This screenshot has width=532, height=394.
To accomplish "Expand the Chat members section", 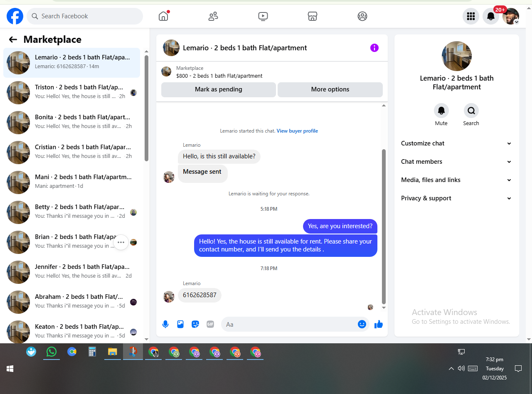I will [x=456, y=162].
